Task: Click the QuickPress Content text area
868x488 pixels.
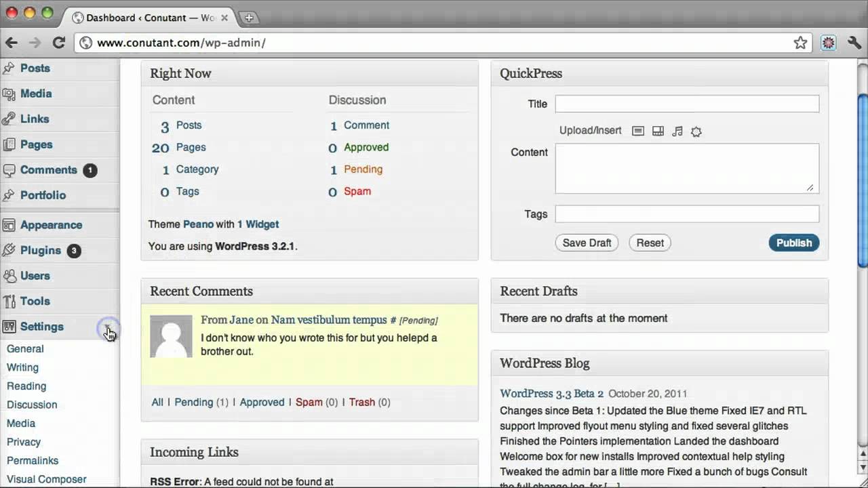Action: coord(687,168)
